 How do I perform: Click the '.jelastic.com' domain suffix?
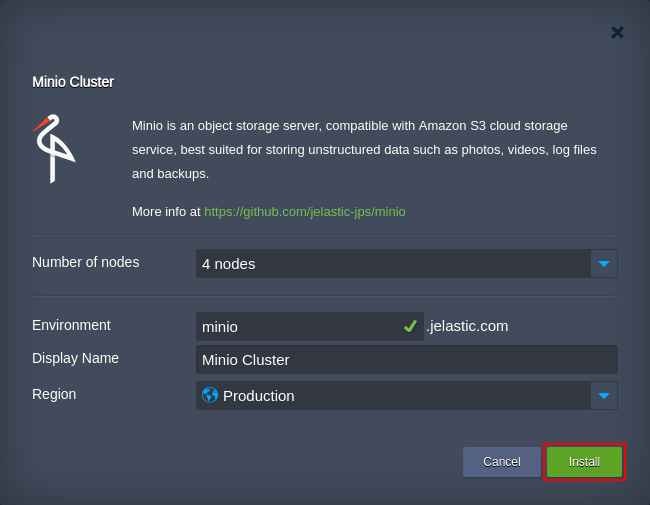click(467, 326)
